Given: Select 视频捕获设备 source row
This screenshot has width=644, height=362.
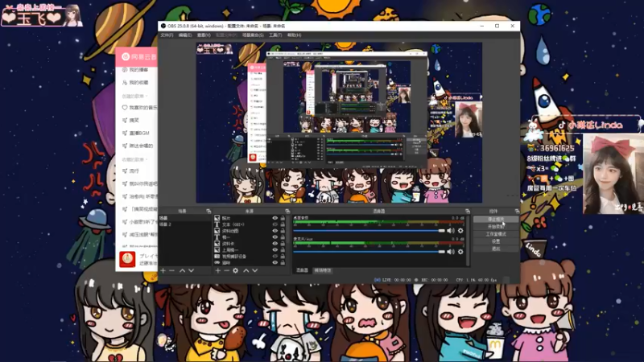Looking at the screenshot, I should tap(250, 256).
